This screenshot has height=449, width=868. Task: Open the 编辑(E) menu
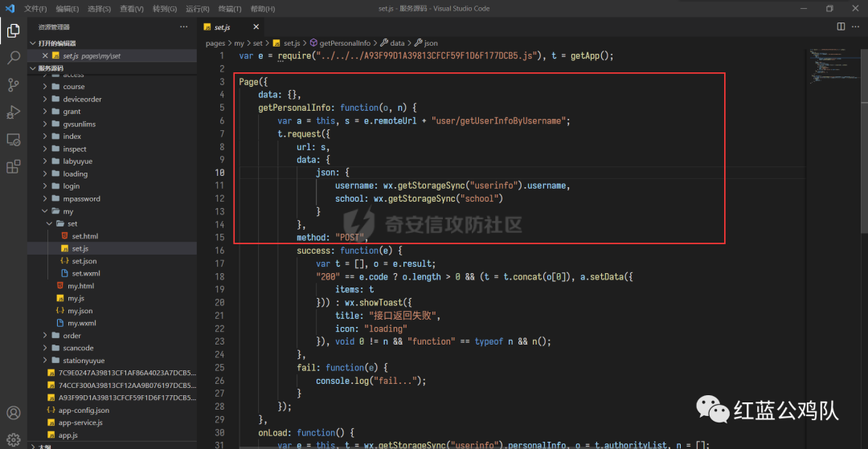pyautogui.click(x=68, y=9)
